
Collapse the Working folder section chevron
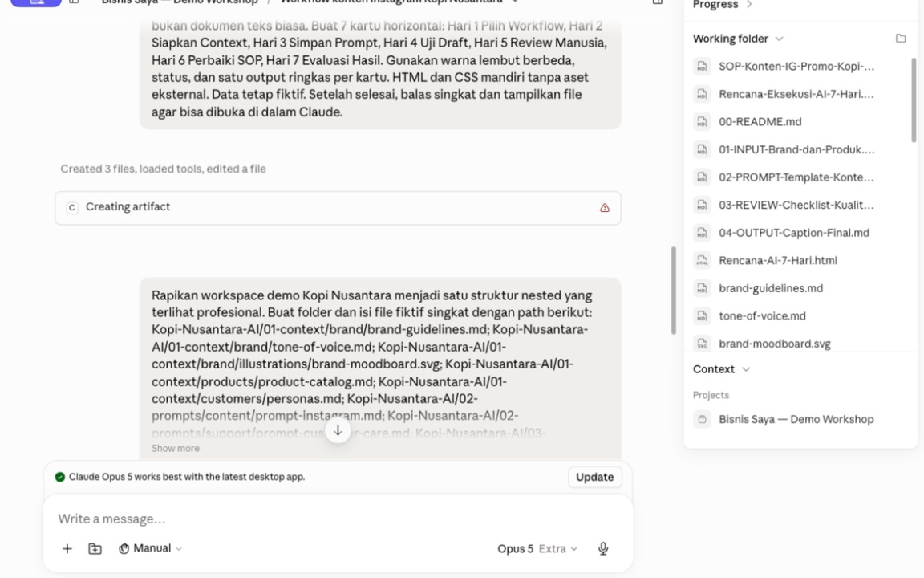(779, 39)
